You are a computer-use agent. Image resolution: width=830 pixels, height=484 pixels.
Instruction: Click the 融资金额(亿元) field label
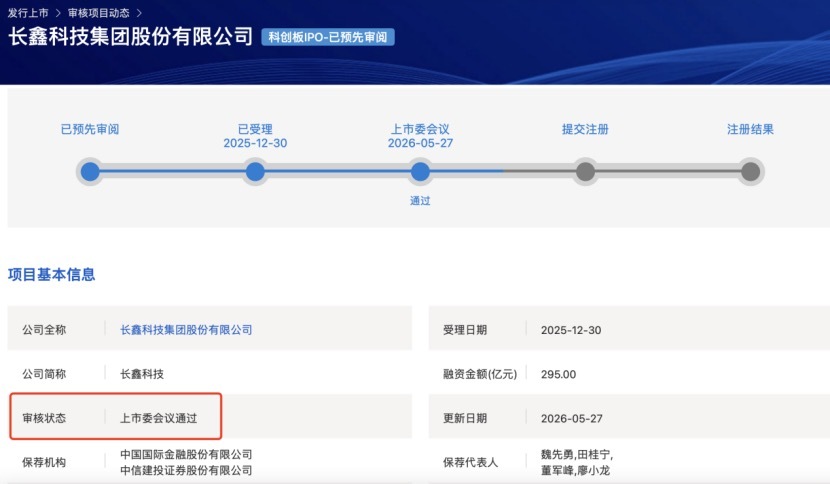click(x=480, y=374)
